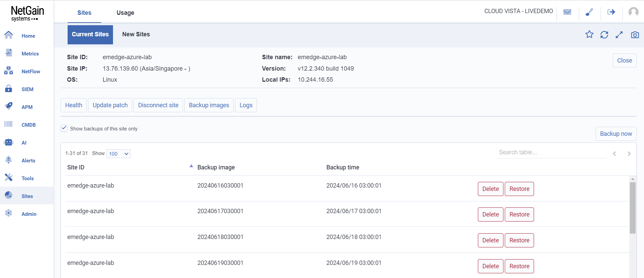644x278 pixels.
Task: Open the Backup images section
Action: tap(209, 105)
